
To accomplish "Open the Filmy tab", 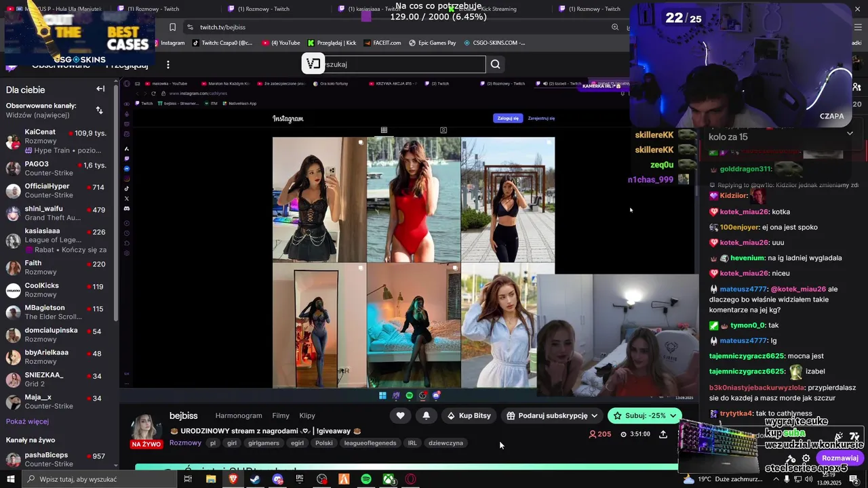I will click(281, 415).
